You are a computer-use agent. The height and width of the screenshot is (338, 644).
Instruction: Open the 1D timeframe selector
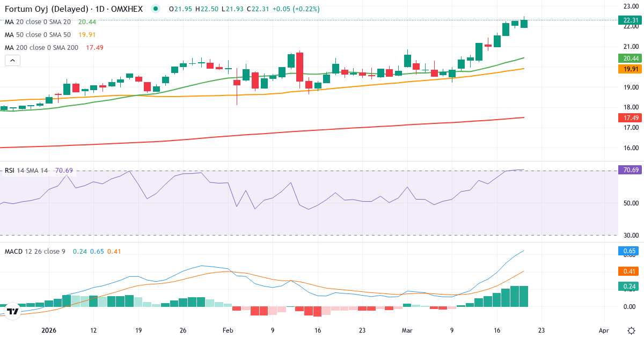click(100, 9)
